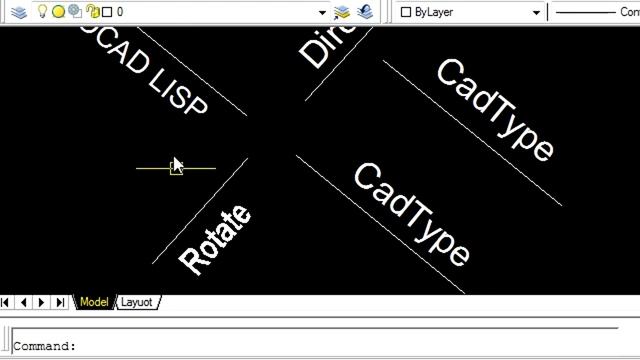Open the linetype Continuous dropdown
The width and height of the screenshot is (640, 360).
pos(596,12)
